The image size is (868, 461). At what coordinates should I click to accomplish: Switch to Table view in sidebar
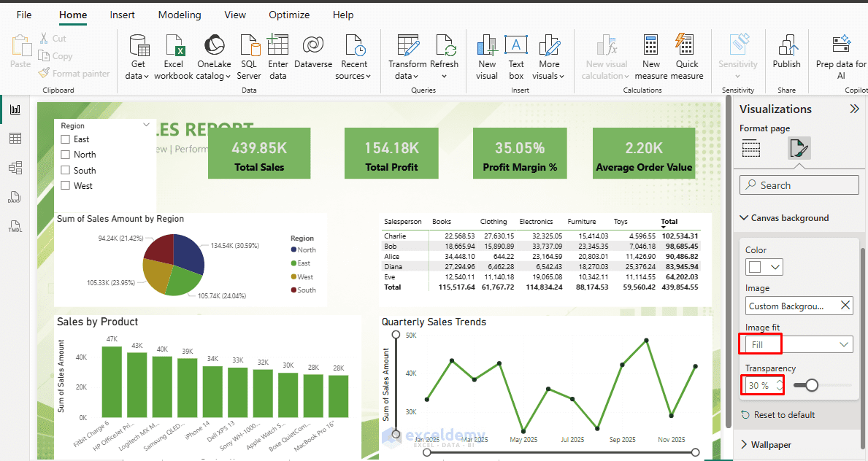pyautogui.click(x=15, y=139)
